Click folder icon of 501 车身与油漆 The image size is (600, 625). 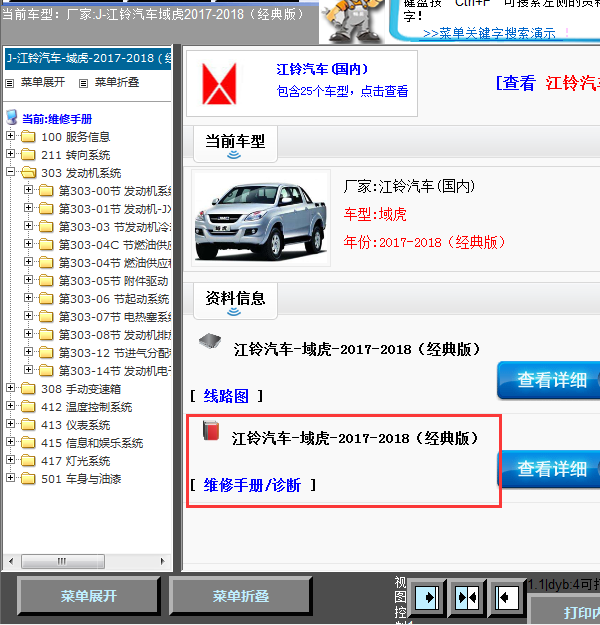tap(28, 479)
